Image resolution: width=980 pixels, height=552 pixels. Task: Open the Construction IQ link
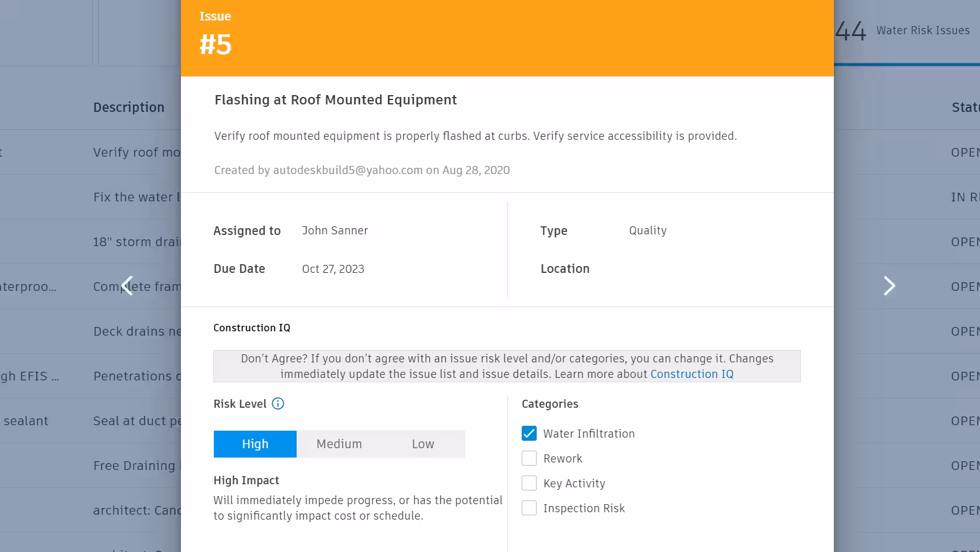point(691,374)
